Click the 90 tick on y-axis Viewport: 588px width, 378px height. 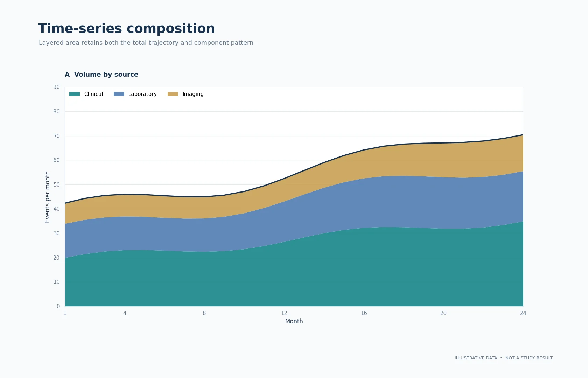click(x=56, y=87)
